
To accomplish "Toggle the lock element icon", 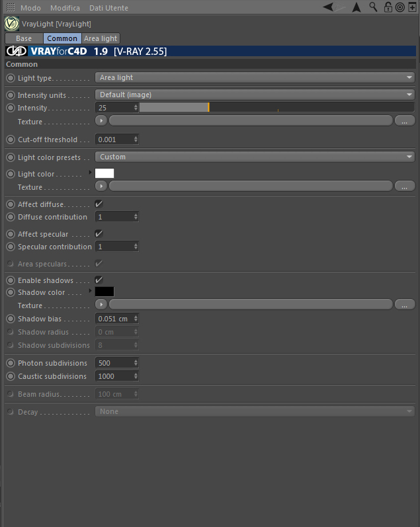I will pyautogui.click(x=388, y=7).
